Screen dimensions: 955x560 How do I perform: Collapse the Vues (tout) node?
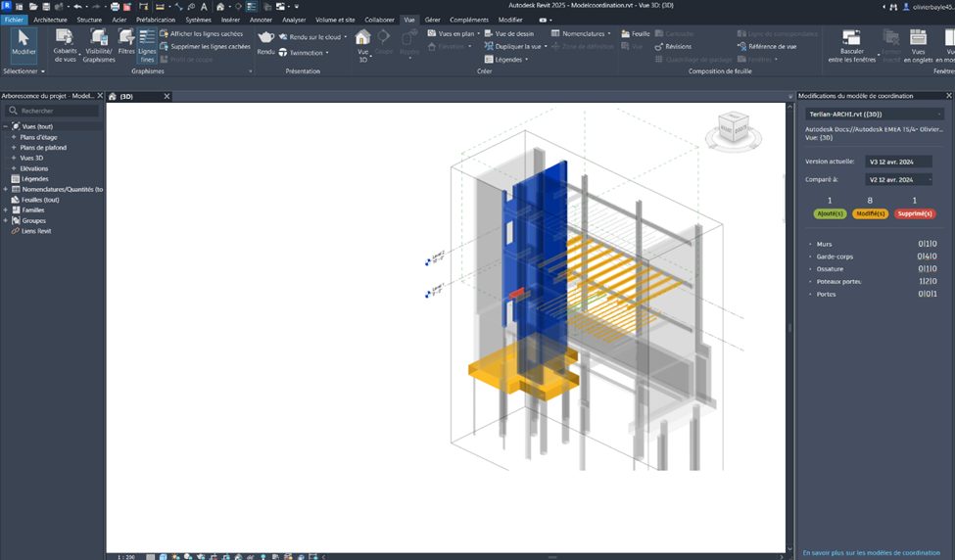coord(6,126)
